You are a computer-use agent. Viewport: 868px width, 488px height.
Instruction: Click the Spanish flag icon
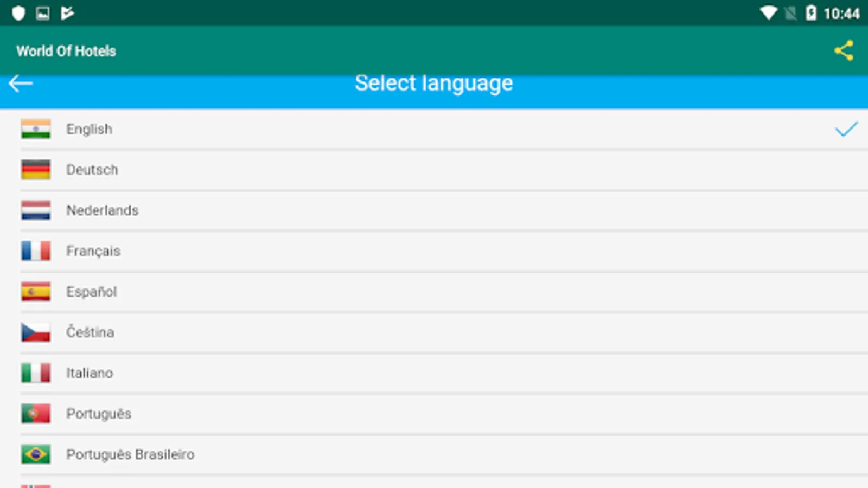click(36, 292)
